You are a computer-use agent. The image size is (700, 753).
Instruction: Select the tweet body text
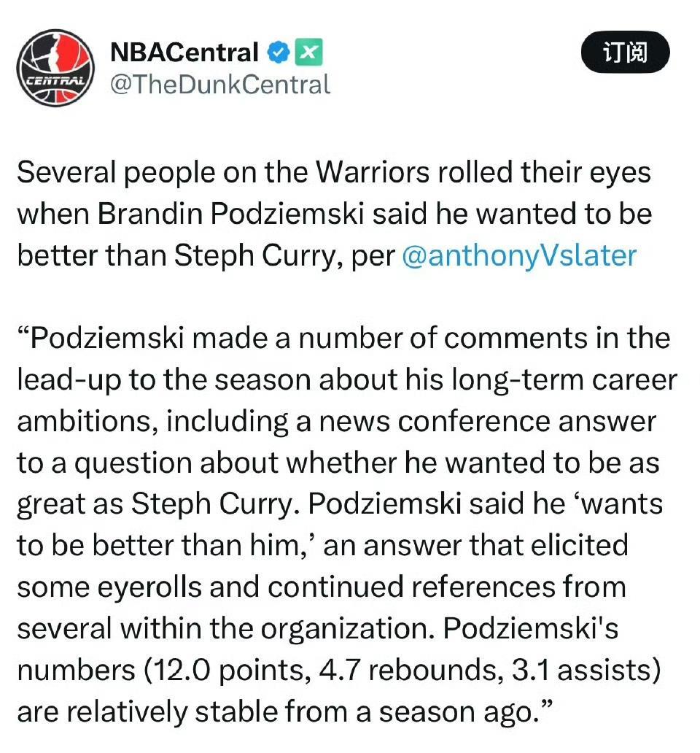343,438
